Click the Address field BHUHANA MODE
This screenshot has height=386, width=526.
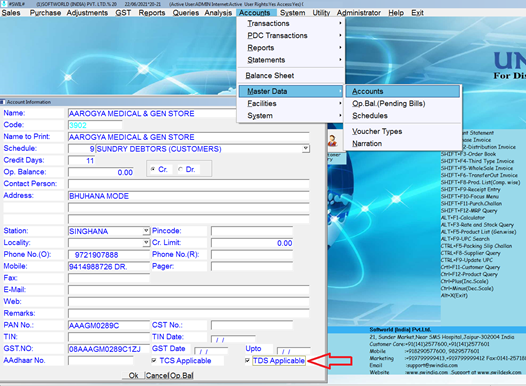(189, 196)
